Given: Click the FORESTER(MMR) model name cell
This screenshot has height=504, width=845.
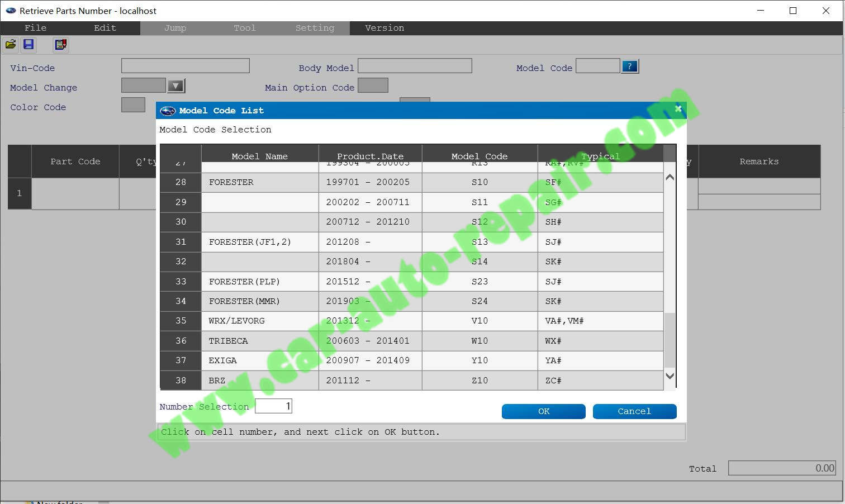Looking at the screenshot, I should pos(260,301).
